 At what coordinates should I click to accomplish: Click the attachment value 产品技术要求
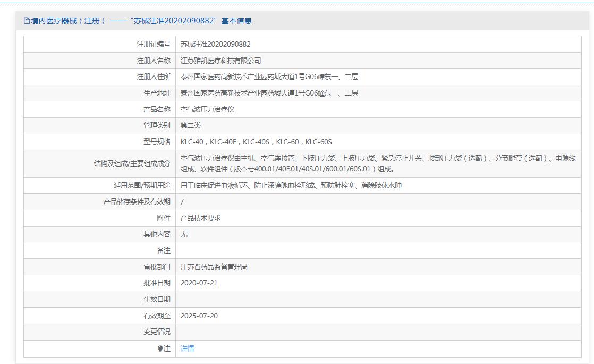[x=200, y=218]
